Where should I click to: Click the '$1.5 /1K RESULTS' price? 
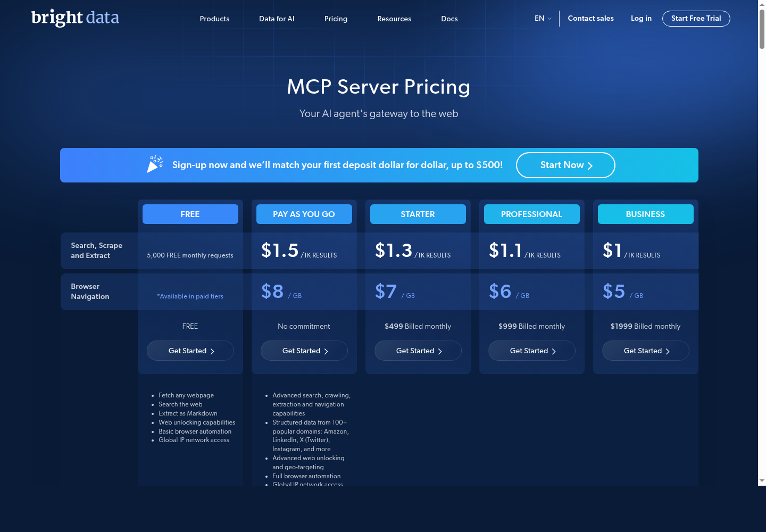coord(299,251)
